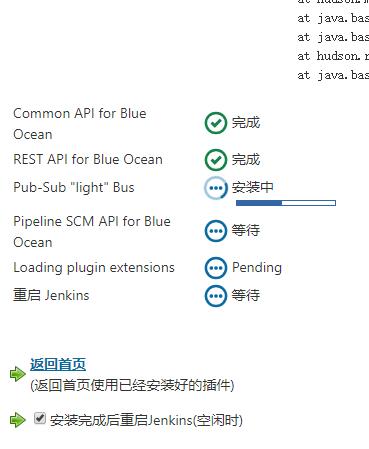Click green checkmark for Common API for Blue Ocean
Viewport: 369px width, 449px height.
[x=216, y=123]
